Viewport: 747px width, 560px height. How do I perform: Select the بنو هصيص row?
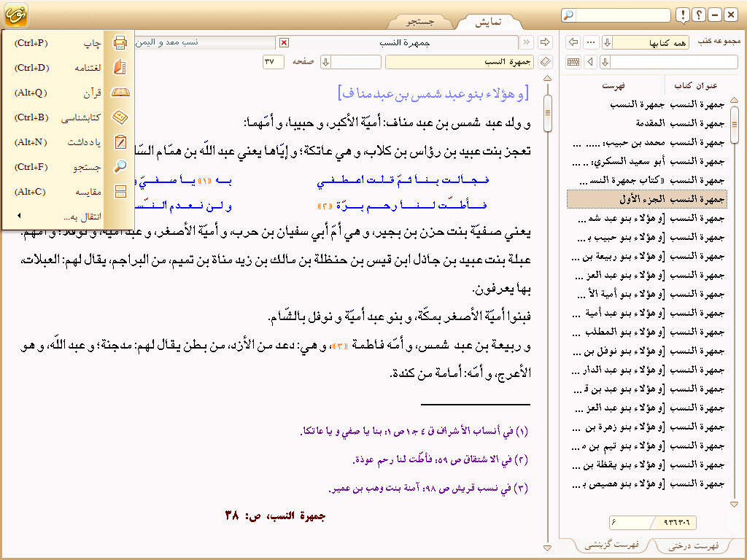click(x=647, y=484)
